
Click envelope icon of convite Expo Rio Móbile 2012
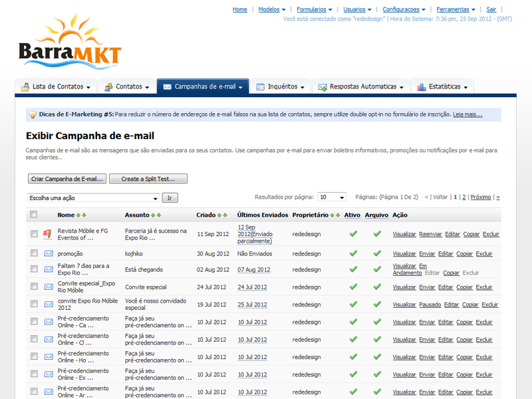49,305
